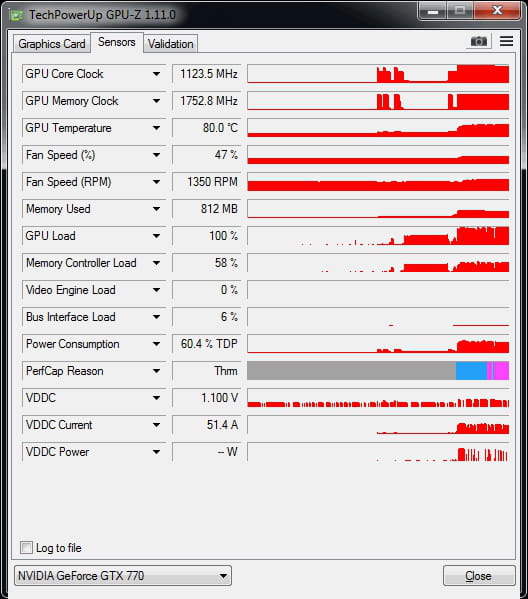Open the NVIDIA GeForce GTX 770 device selector
528x599 pixels.
123,576
